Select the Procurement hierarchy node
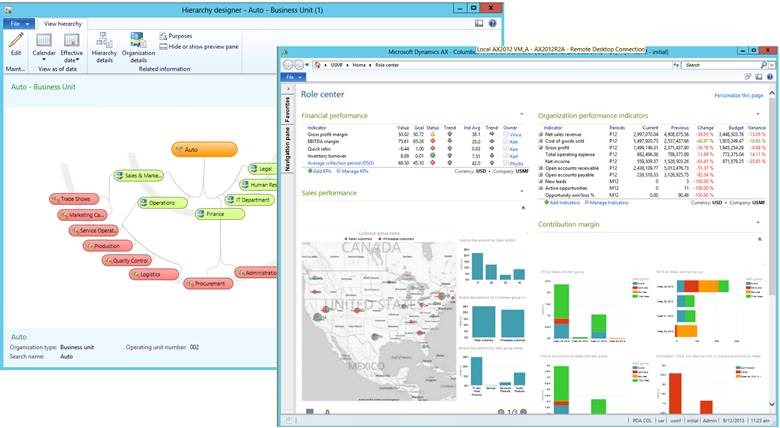 tap(208, 283)
